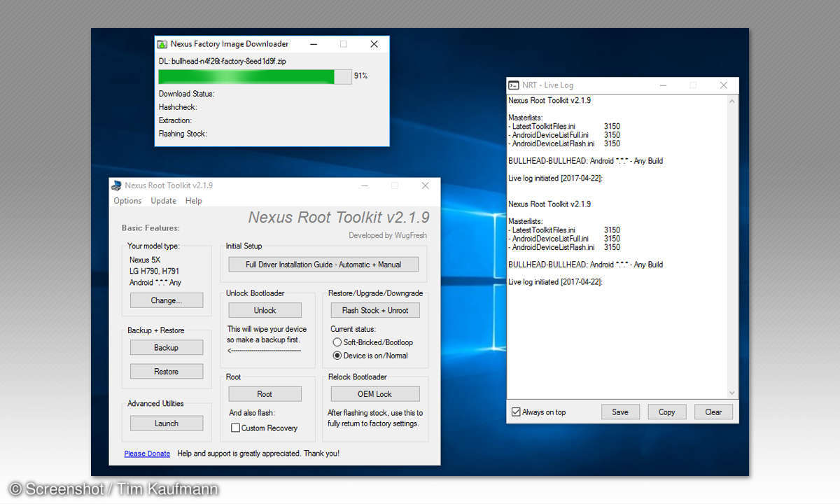Click the download progress bar at 91%
The width and height of the screenshot is (840, 504).
click(255, 76)
